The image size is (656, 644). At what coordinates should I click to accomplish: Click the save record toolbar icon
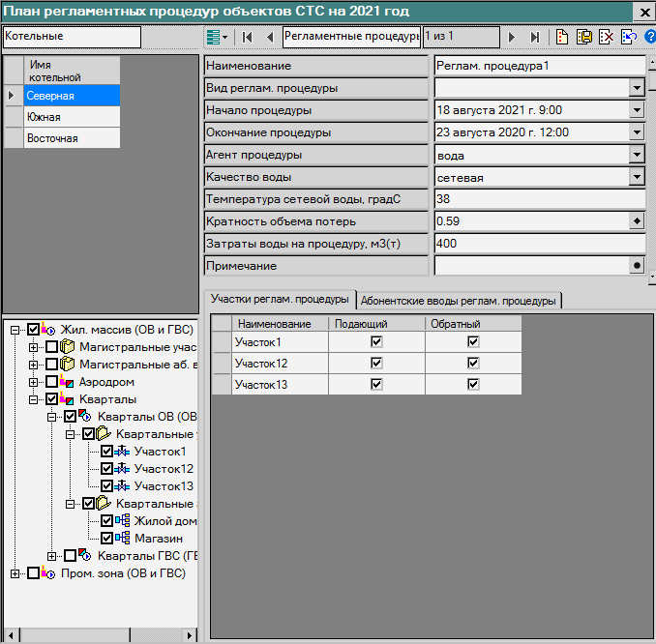pos(584,37)
